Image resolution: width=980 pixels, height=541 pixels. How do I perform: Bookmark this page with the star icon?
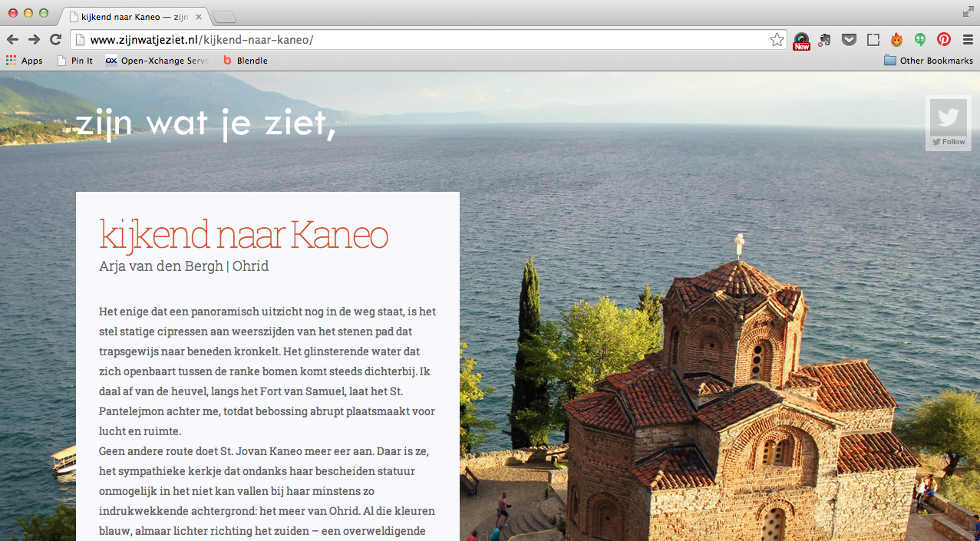(777, 40)
